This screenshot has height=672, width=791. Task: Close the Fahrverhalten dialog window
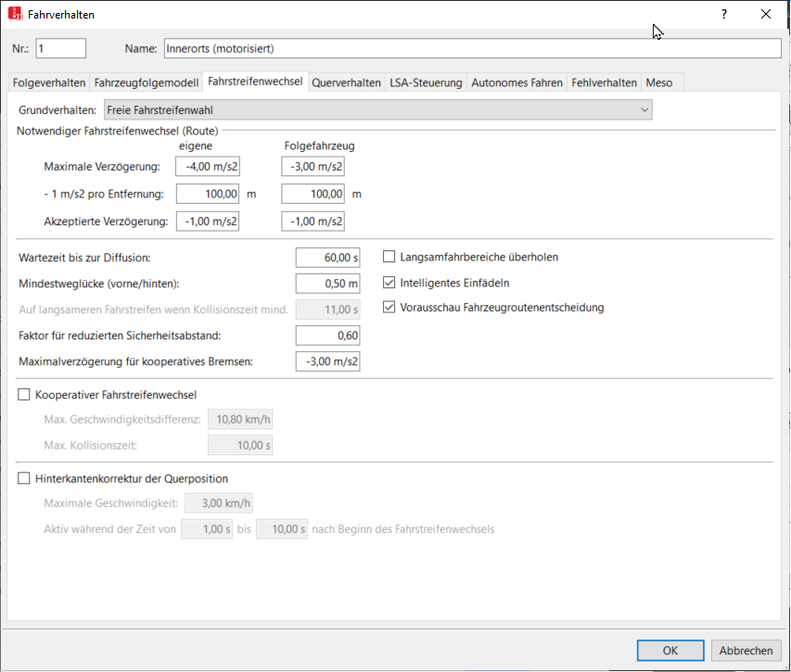pos(765,15)
